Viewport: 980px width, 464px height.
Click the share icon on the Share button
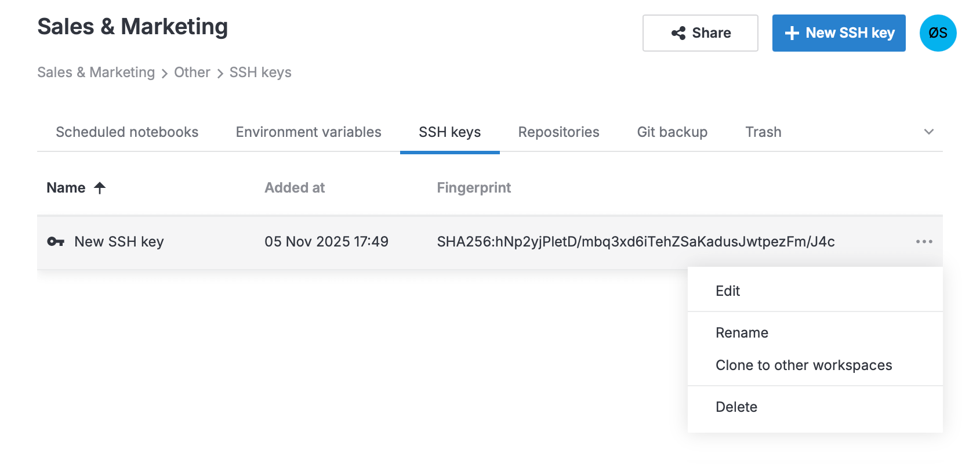tap(678, 33)
